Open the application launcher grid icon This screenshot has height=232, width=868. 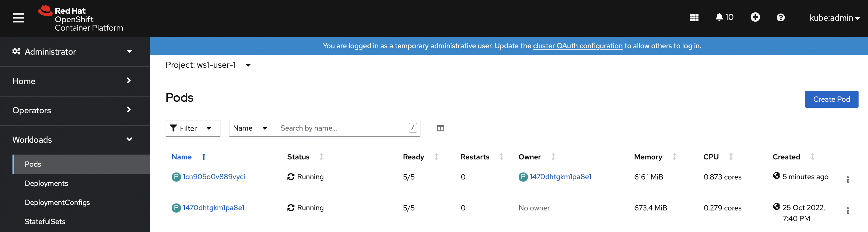694,18
